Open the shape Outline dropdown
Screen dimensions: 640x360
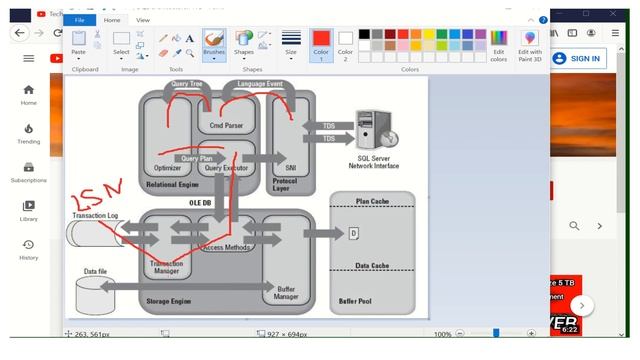[264, 34]
